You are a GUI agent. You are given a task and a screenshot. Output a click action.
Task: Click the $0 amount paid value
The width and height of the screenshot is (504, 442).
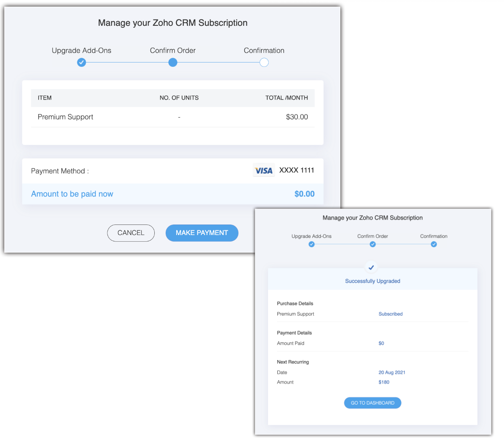(381, 343)
